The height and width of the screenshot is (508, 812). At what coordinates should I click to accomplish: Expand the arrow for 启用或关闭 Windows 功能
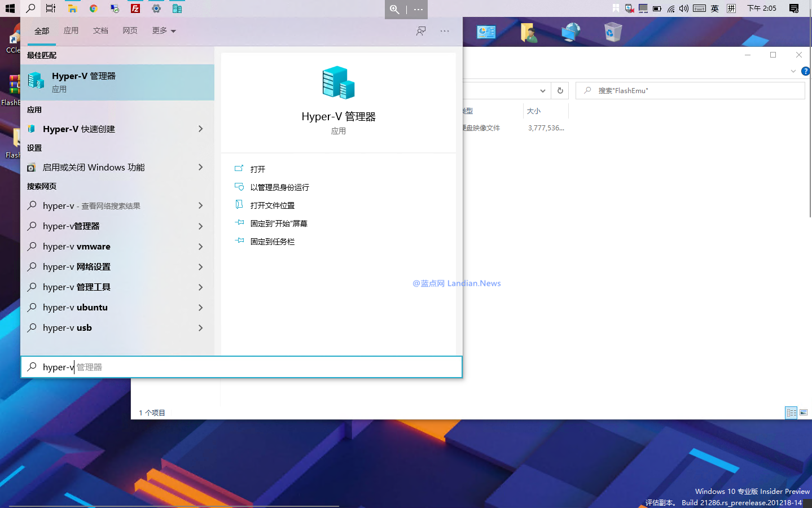(200, 167)
